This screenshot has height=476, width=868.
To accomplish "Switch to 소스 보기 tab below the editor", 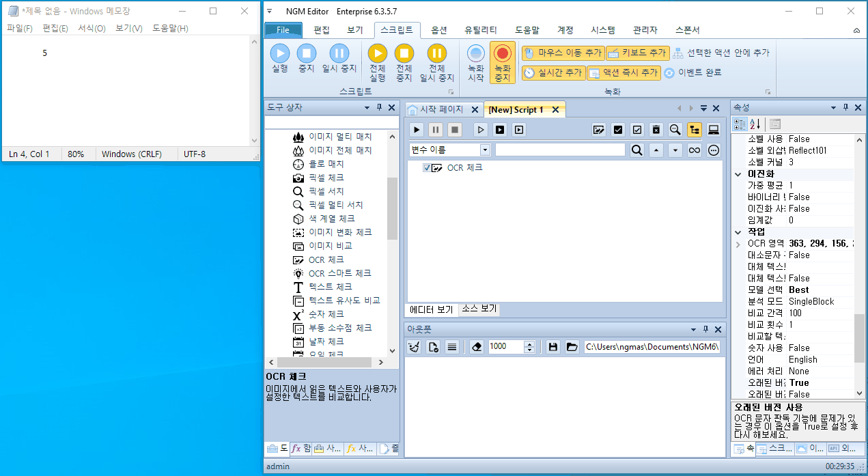I will (x=479, y=309).
